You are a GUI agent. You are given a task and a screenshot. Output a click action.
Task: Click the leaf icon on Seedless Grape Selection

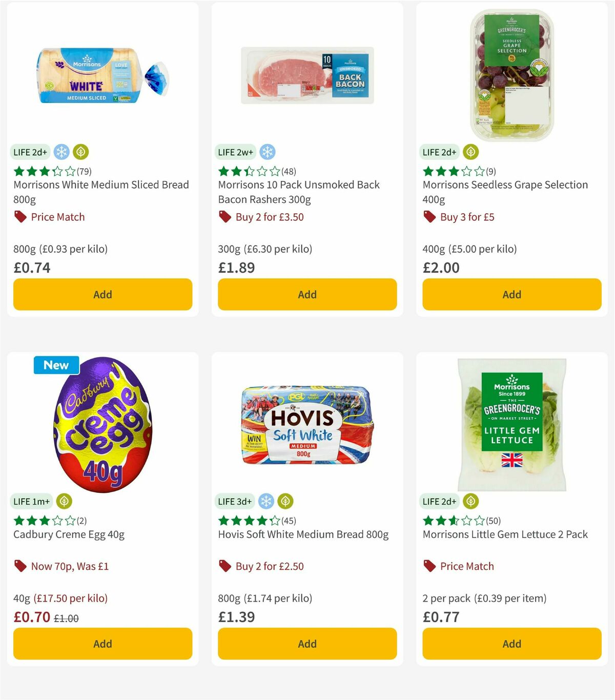point(470,152)
